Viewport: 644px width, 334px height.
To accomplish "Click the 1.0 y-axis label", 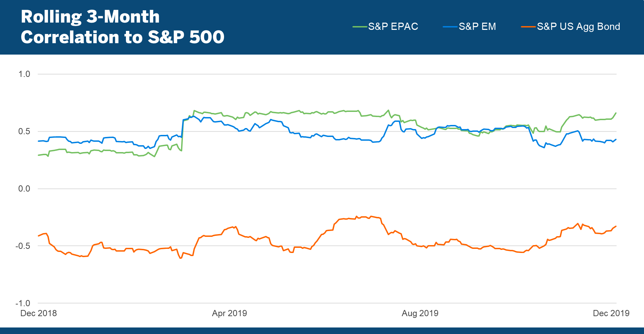I will 24,74.
